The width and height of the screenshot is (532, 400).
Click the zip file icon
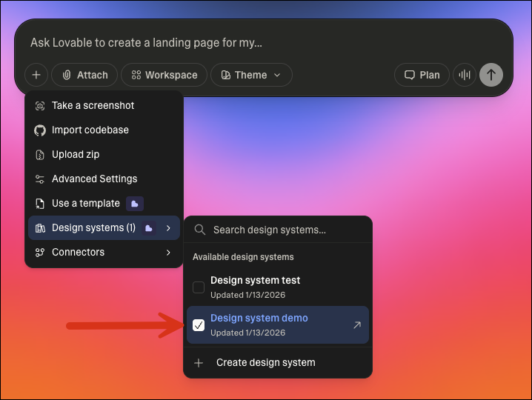pyautogui.click(x=40, y=155)
